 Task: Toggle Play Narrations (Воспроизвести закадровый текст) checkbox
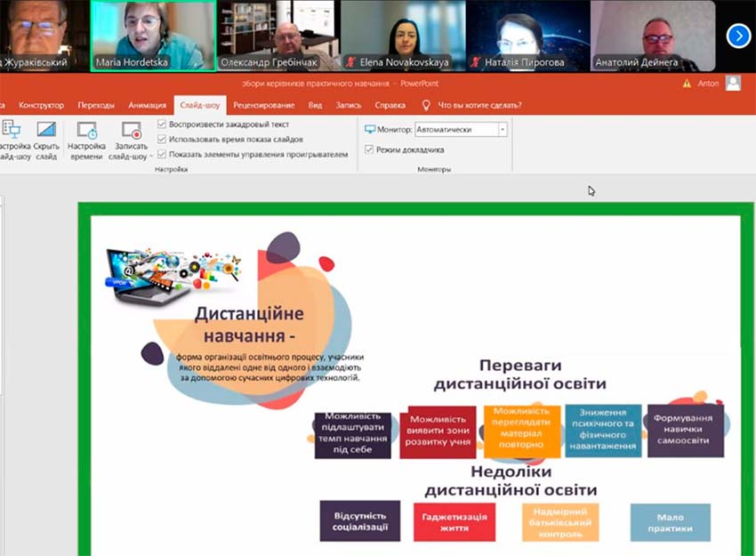pos(161,125)
